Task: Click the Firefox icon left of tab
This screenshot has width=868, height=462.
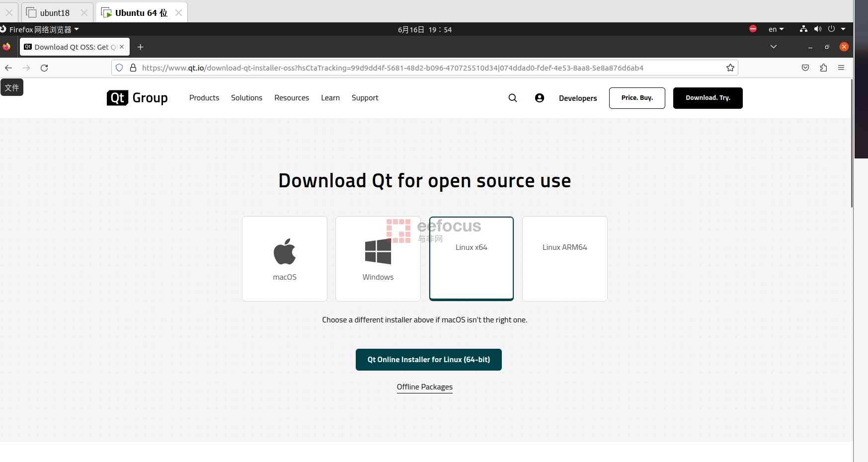Action: click(6, 47)
